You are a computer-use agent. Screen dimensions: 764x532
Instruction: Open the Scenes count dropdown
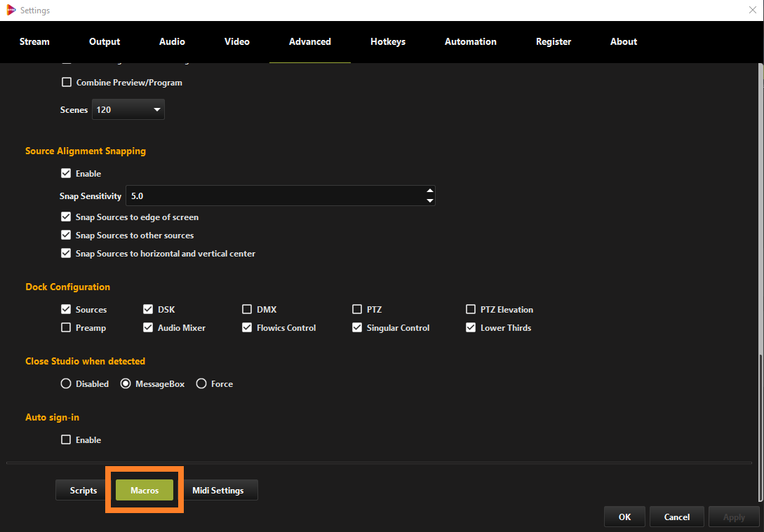(128, 109)
